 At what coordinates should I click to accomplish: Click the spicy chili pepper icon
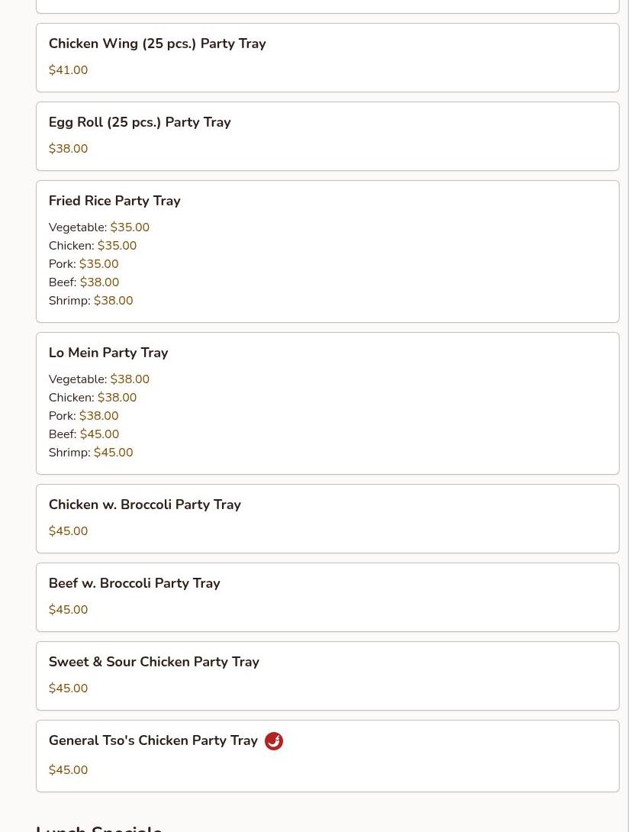[x=274, y=741]
